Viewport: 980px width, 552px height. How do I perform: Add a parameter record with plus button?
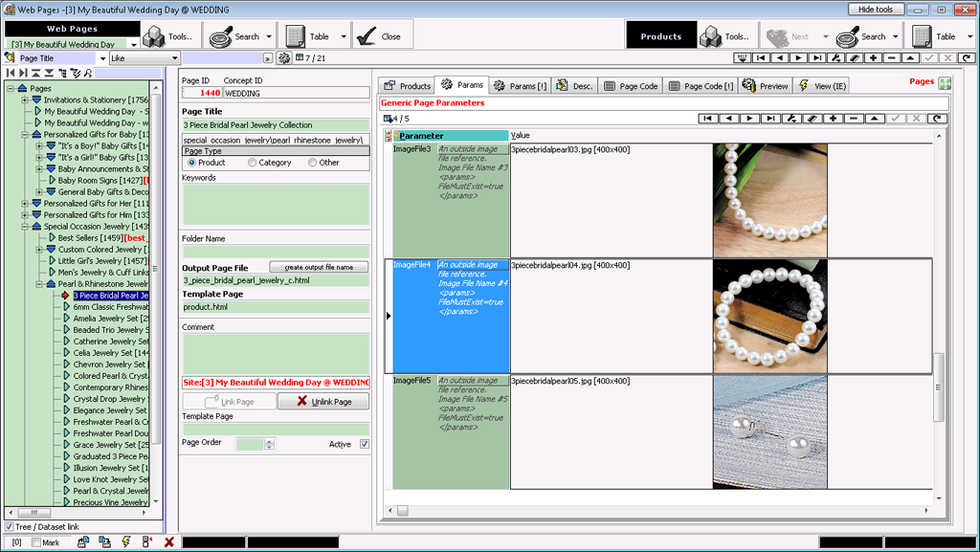pos(833,119)
